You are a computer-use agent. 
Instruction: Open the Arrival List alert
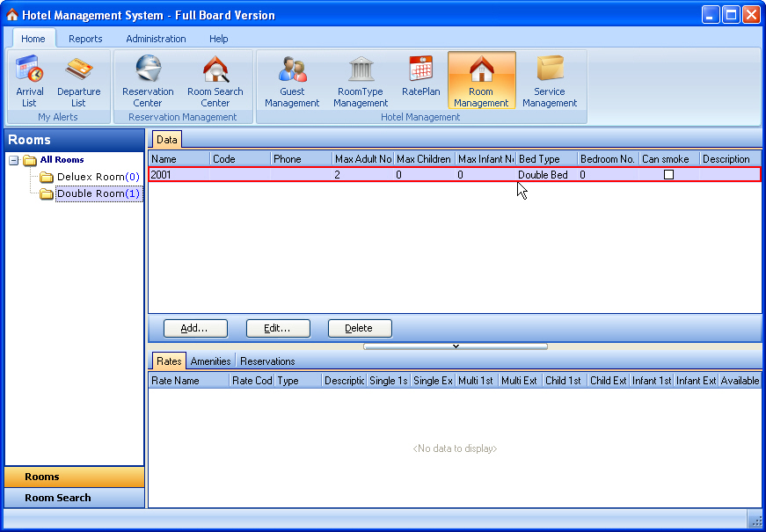coord(30,79)
